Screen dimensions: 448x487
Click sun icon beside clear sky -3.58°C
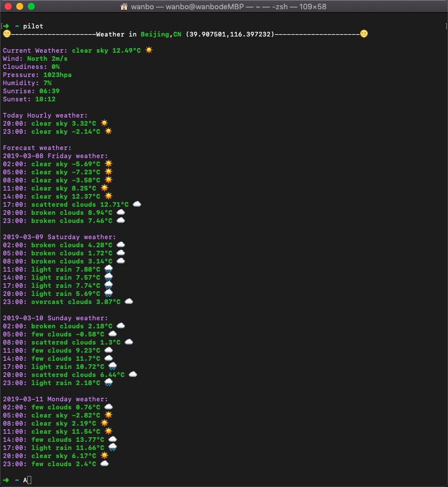pyautogui.click(x=108, y=180)
